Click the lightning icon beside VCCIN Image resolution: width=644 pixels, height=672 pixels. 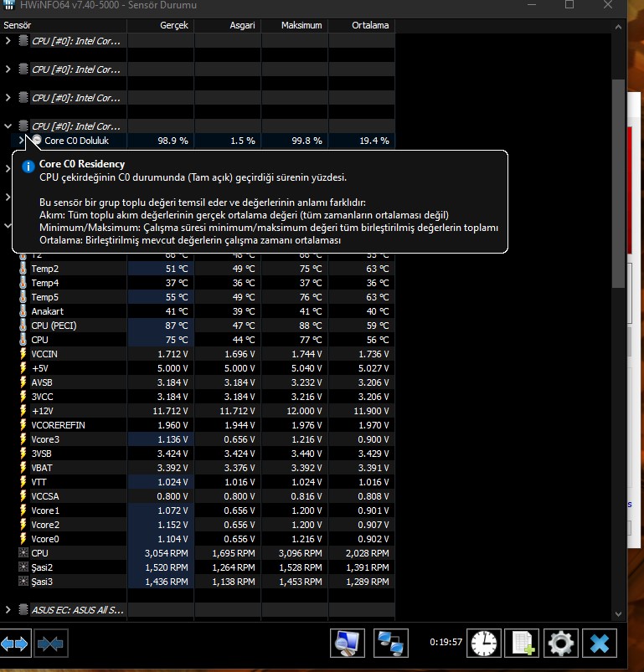(x=23, y=354)
